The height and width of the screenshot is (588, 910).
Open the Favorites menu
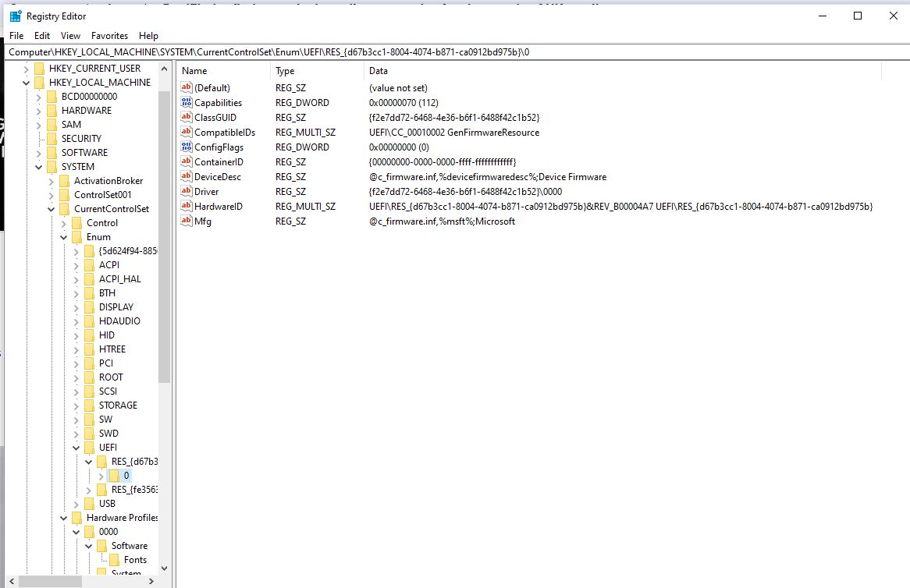click(x=109, y=36)
